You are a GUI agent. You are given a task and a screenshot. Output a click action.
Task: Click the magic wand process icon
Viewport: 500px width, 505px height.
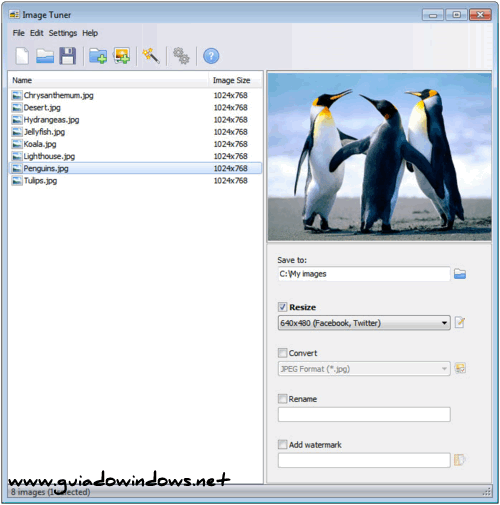151,56
